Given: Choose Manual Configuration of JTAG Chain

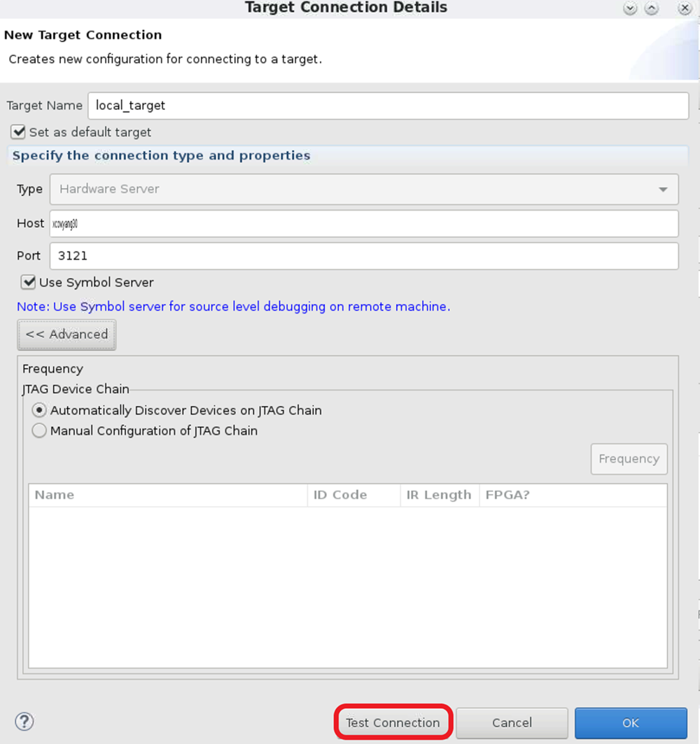Looking at the screenshot, I should 40,431.
